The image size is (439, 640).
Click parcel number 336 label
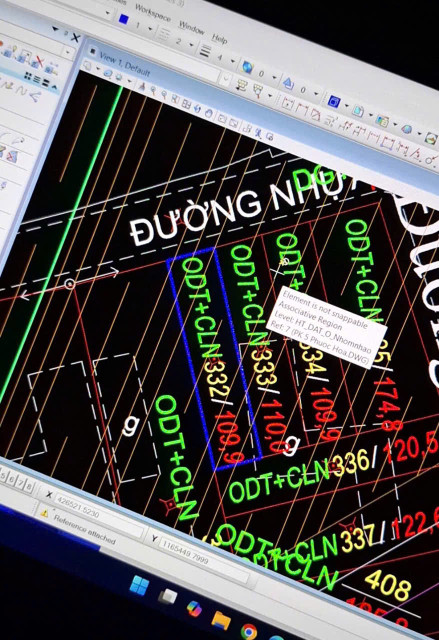tap(350, 464)
